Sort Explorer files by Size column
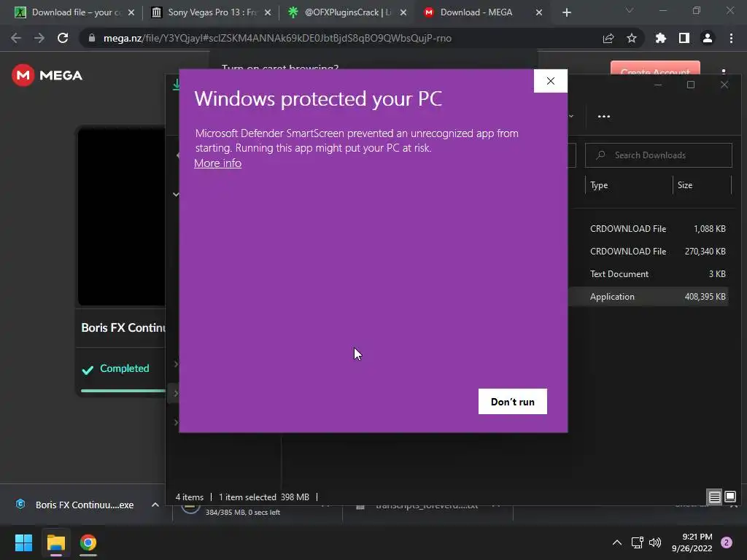Viewport: 747px width, 560px height. (x=703, y=185)
